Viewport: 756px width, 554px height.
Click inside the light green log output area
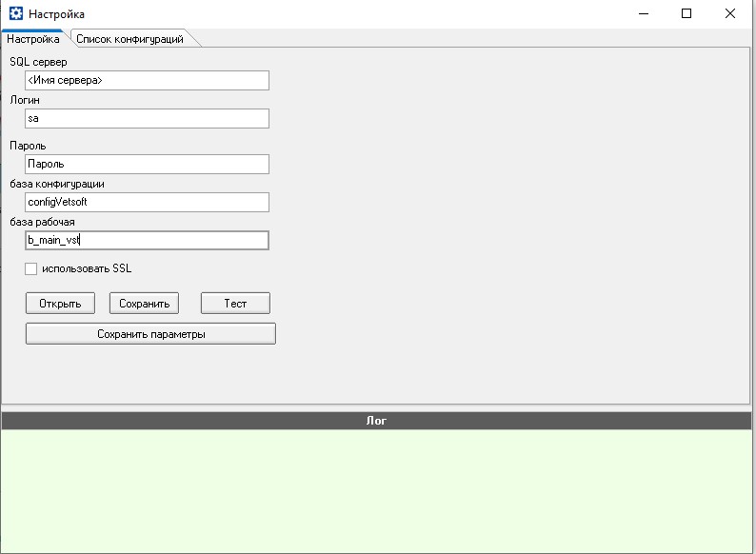(x=377, y=490)
